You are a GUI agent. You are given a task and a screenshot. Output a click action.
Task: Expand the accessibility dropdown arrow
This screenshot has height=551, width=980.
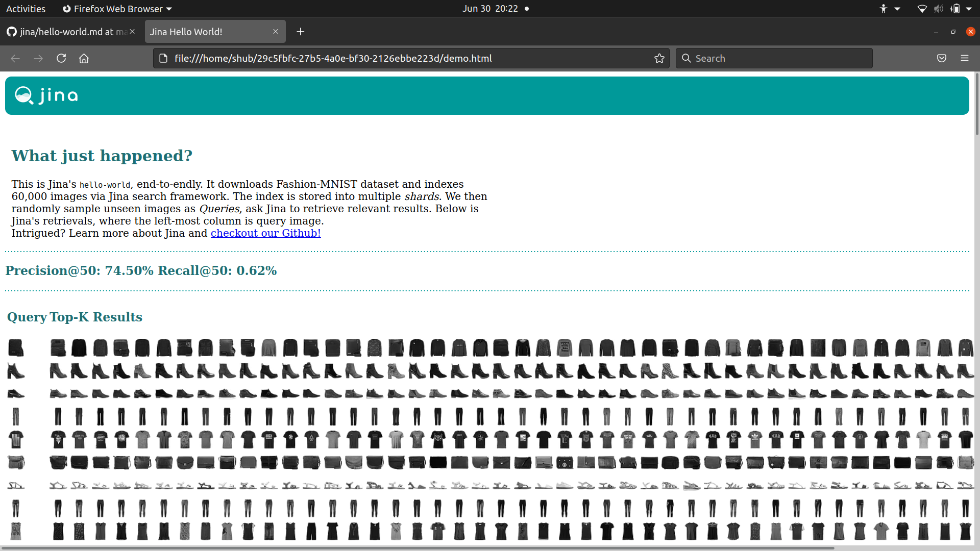click(x=897, y=9)
